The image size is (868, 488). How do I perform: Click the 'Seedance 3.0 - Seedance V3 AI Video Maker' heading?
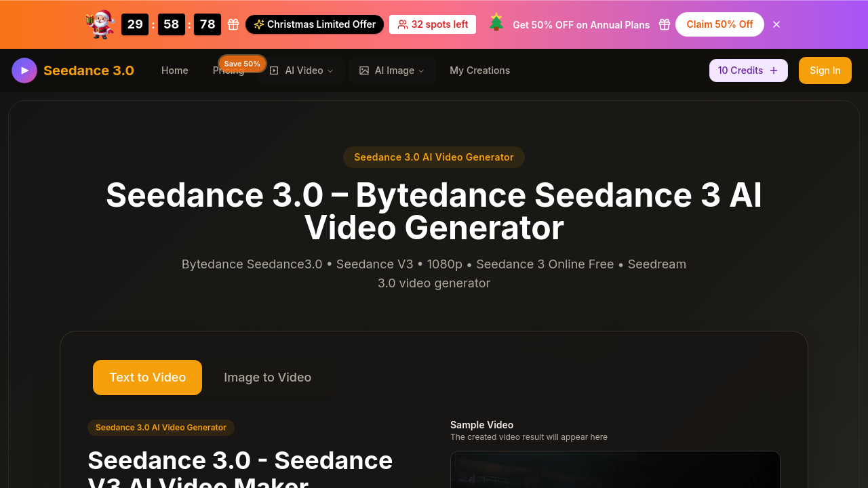pos(240,468)
